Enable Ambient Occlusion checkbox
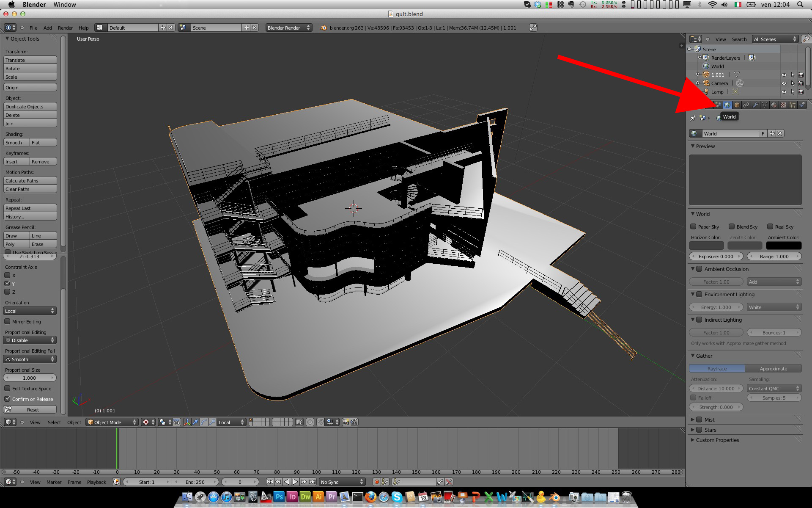Image resolution: width=812 pixels, height=508 pixels. (x=700, y=269)
